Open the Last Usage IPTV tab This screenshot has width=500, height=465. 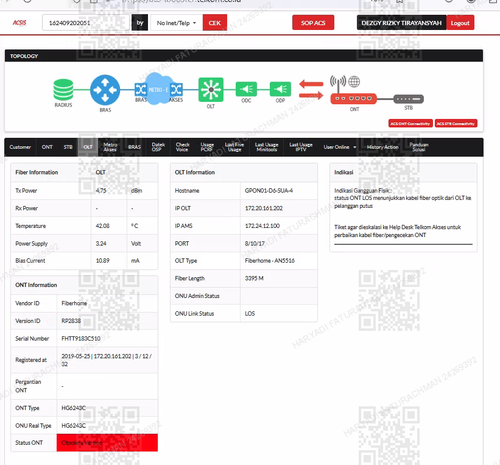[301, 147]
